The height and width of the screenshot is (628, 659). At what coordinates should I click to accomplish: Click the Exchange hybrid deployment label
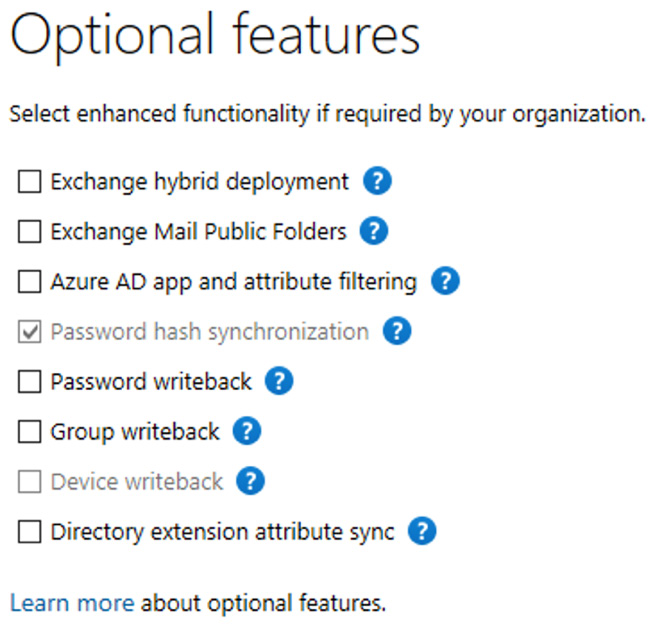pyautogui.click(x=199, y=182)
